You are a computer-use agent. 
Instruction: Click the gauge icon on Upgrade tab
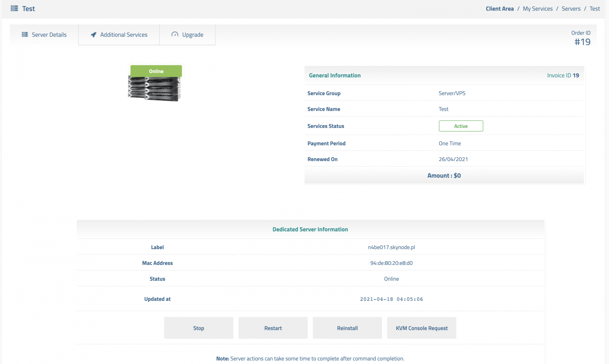175,34
